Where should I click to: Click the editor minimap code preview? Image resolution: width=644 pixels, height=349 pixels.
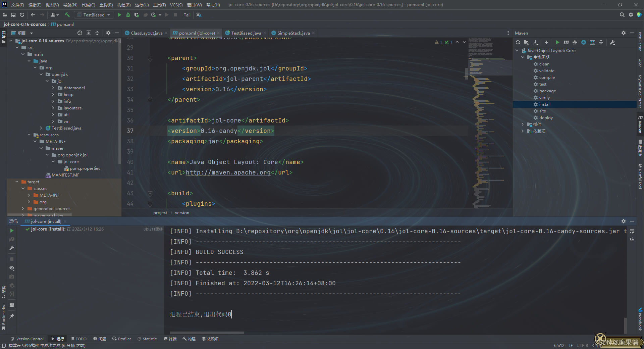[490, 122]
